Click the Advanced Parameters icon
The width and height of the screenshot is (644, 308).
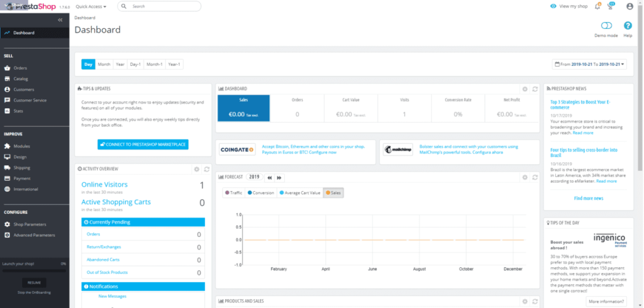click(7, 235)
